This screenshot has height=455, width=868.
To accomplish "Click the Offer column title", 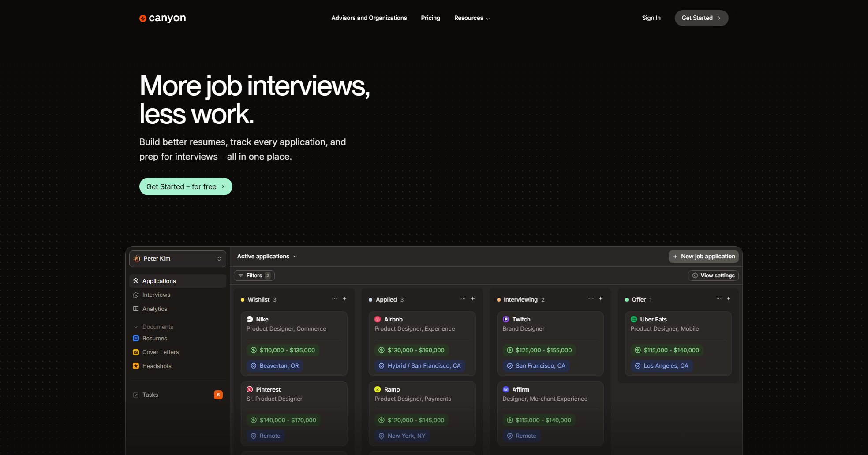I will 639,300.
